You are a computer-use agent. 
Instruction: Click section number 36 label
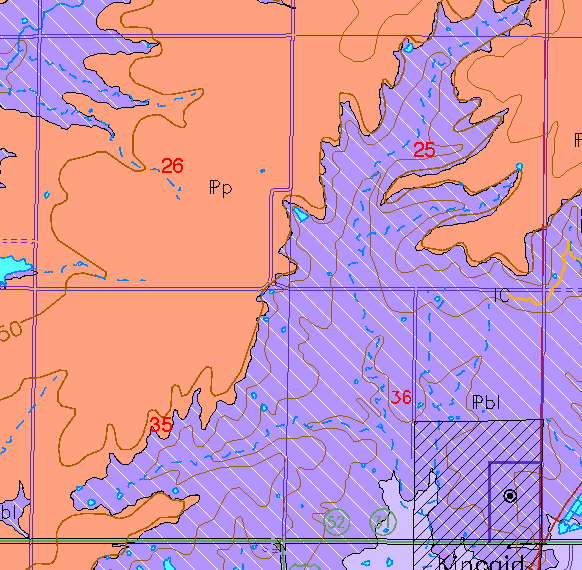click(401, 397)
